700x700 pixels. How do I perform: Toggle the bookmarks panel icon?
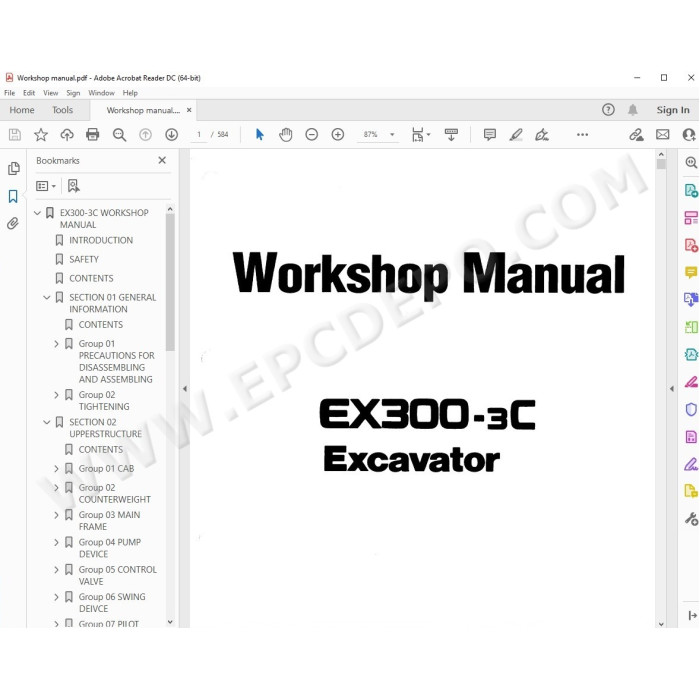coord(13,196)
